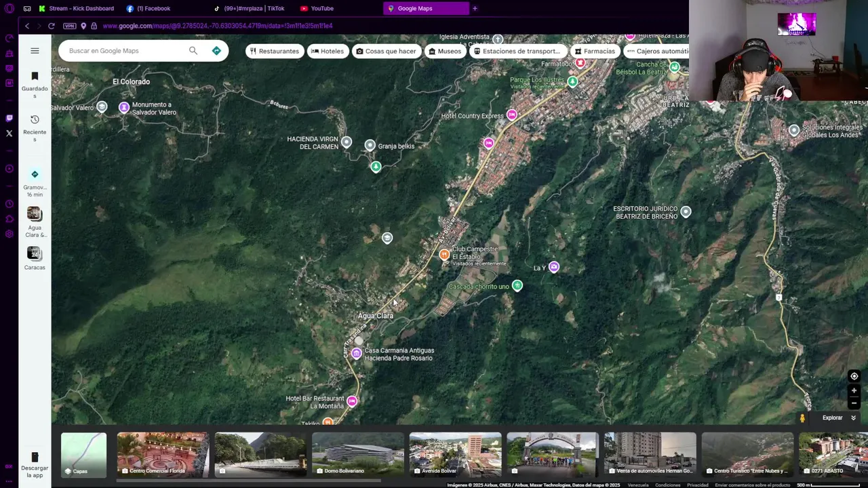This screenshot has width=868, height=488.
Task: Click the Granja belkis marker
Action: 370,145
